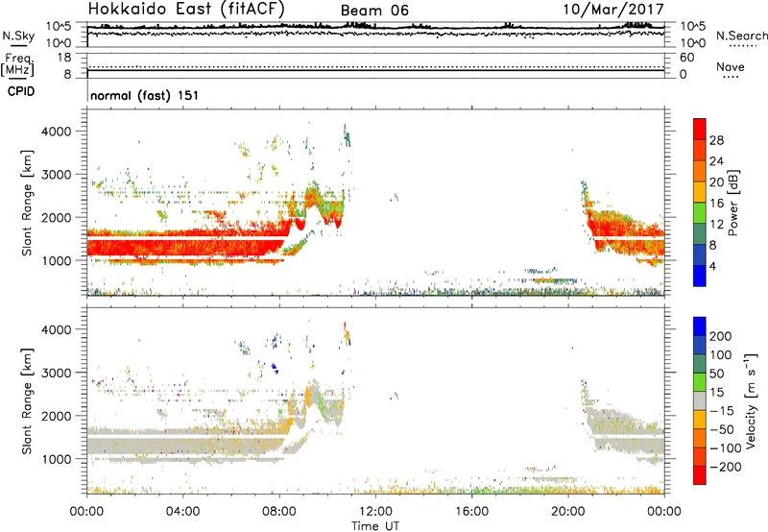Click the '20:00' time tick label
768x532 pixels.
pyautogui.click(x=568, y=511)
